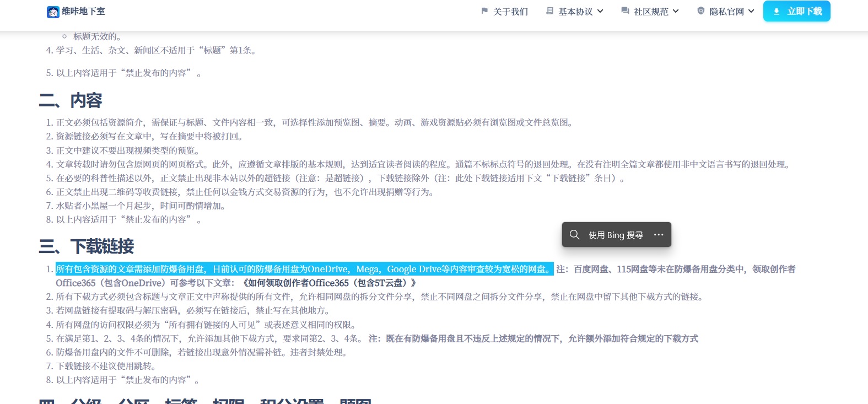Screen dimensions: 868x404
Task: Expand the 隐私官网 dropdown chevron
Action: point(751,12)
